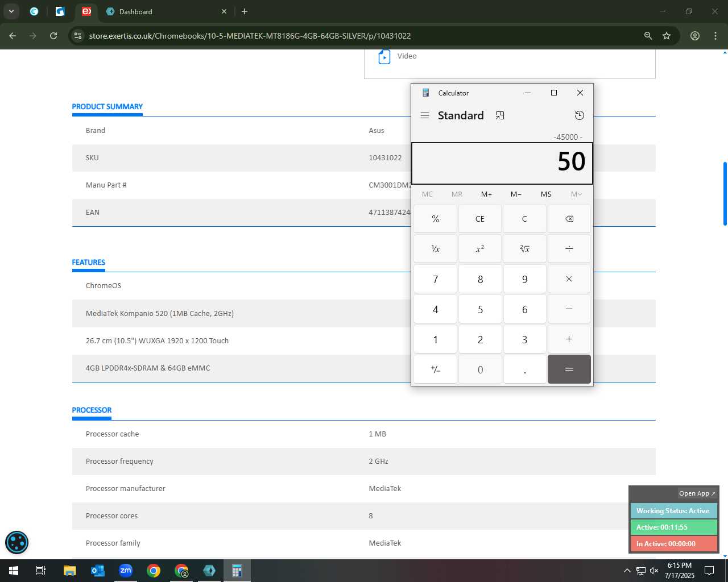The width and height of the screenshot is (728, 582).
Task: Open the Chrome three-dot menu
Action: (715, 36)
